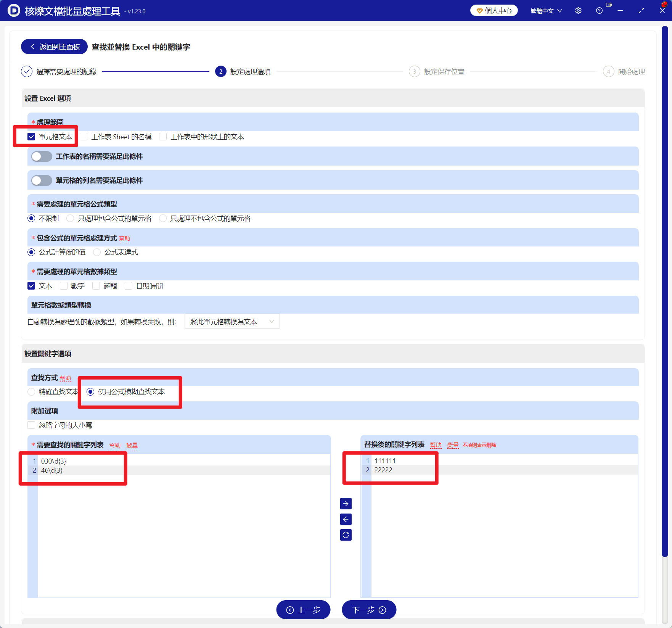This screenshot has width=672, height=628.
Task: Select 使用公式模糊查找文本 radio button
Action: 90,392
